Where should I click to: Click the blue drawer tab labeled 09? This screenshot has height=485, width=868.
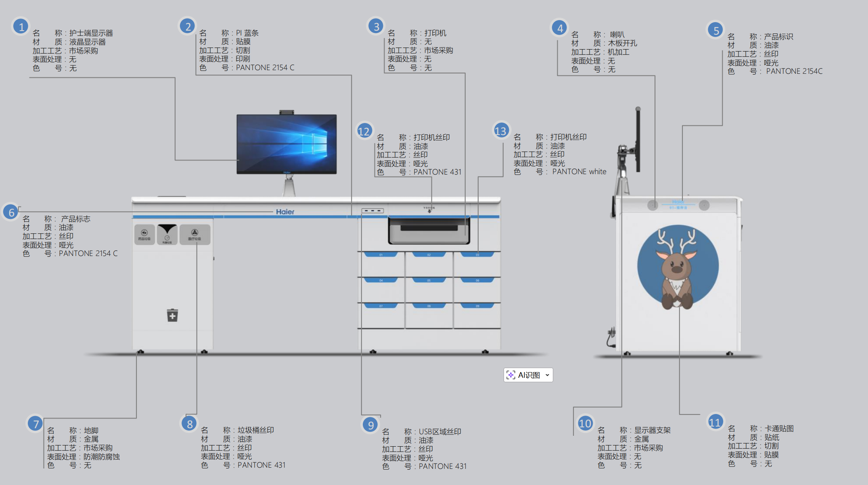pyautogui.click(x=477, y=306)
